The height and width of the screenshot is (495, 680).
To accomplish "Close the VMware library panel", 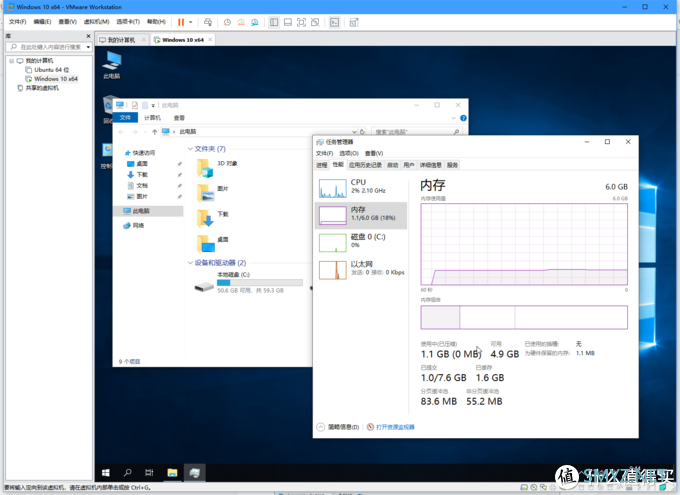I will pos(88,36).
